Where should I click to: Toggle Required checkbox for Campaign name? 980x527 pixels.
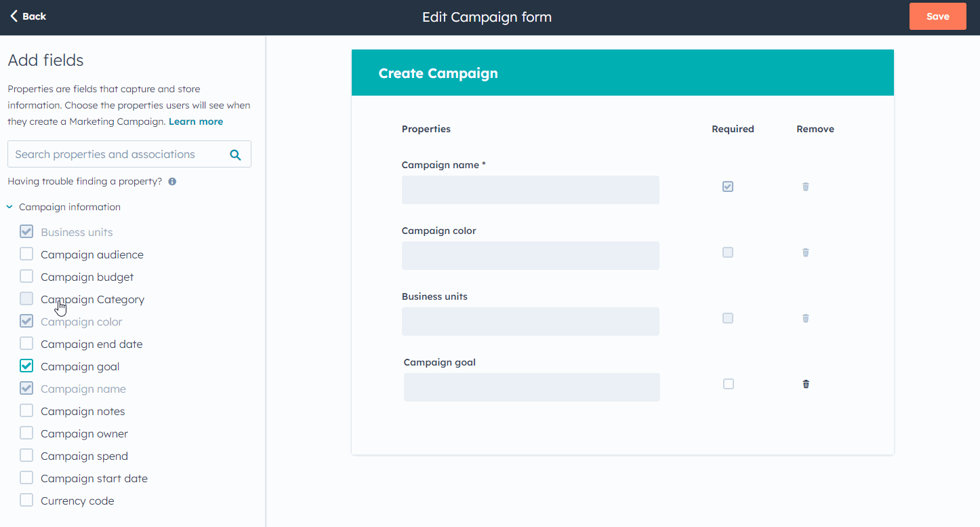(x=727, y=187)
